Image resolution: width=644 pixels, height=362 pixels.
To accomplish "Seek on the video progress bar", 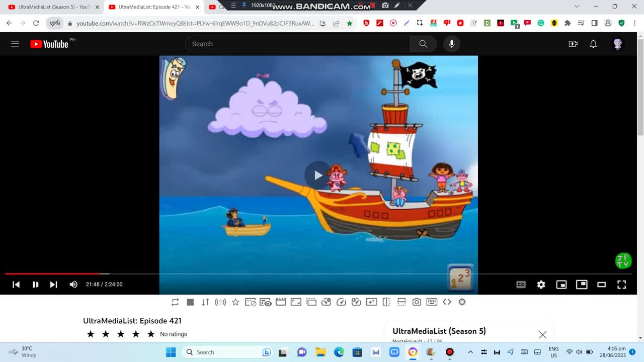I will click(x=318, y=274).
